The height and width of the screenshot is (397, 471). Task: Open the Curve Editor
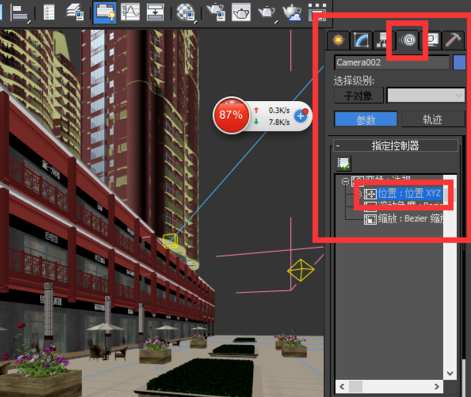coord(130,12)
